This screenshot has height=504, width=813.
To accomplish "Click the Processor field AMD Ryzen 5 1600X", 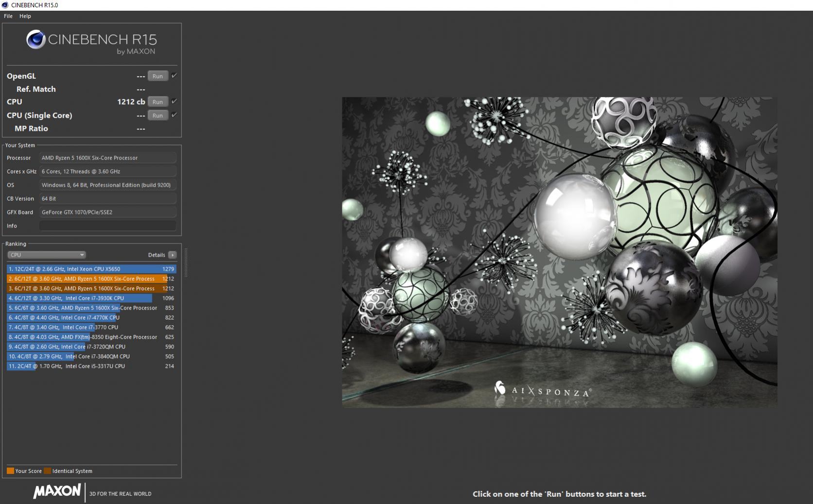I will [107, 158].
